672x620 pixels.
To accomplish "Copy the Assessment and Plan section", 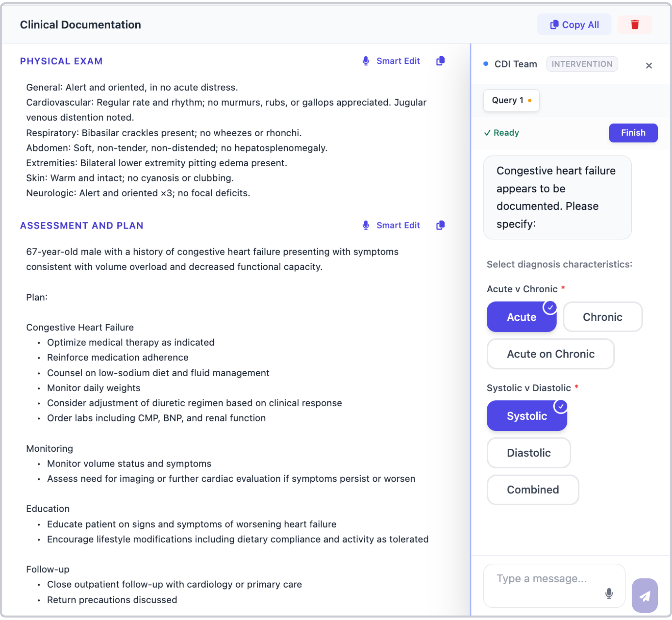I will pyautogui.click(x=440, y=226).
